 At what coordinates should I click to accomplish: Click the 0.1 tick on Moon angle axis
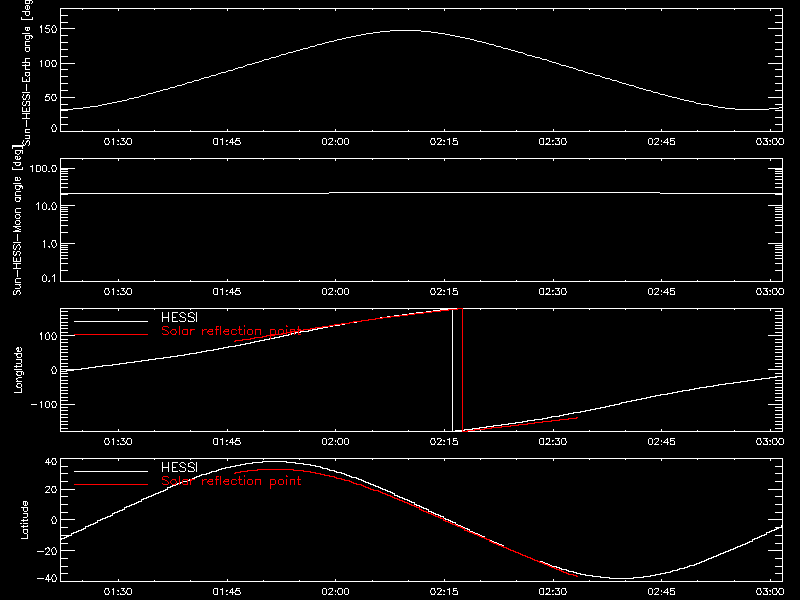pos(49,278)
